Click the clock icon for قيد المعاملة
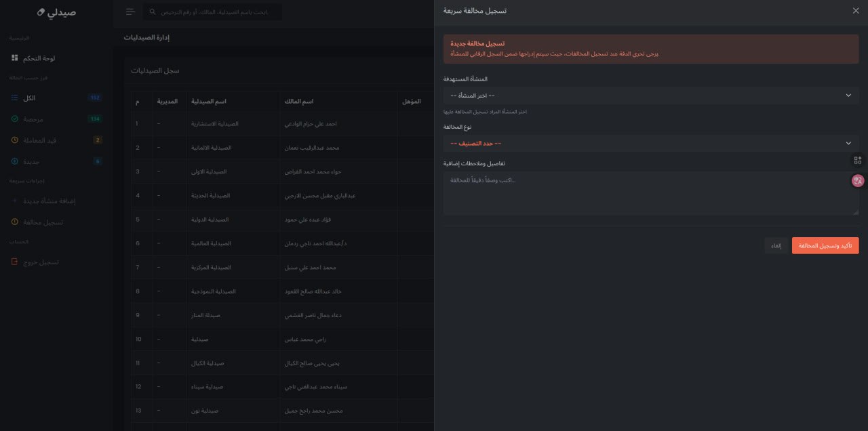The width and height of the screenshot is (868, 431). (14, 140)
